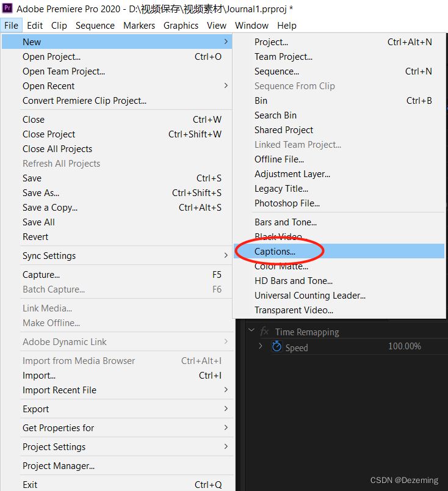Image resolution: width=448 pixels, height=491 pixels.
Task: Click the Time Remapping label
Action: (307, 332)
